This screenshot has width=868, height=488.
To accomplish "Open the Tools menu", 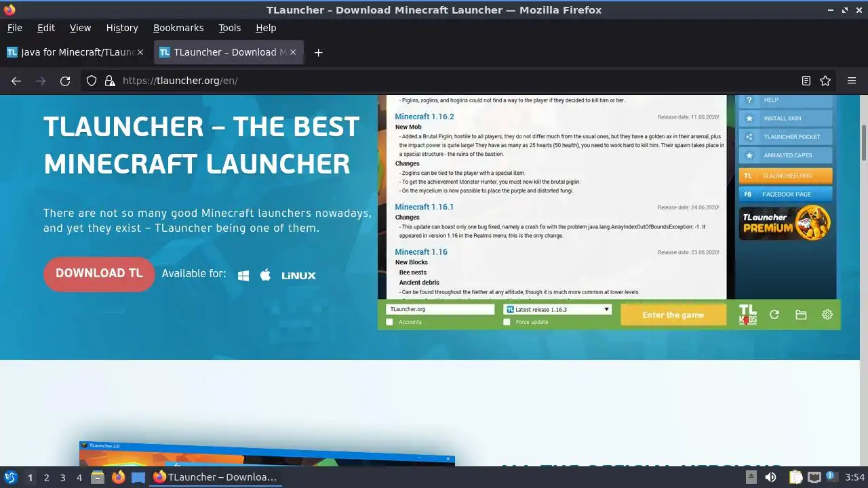I will [229, 28].
